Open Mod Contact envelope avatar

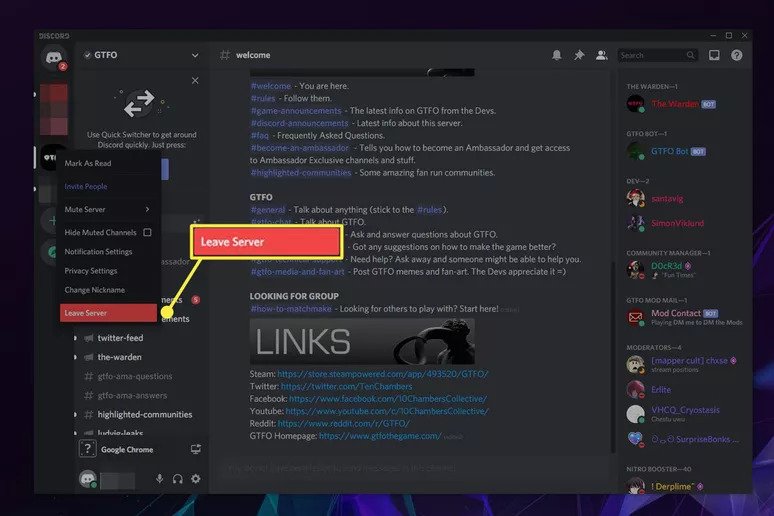(635, 317)
